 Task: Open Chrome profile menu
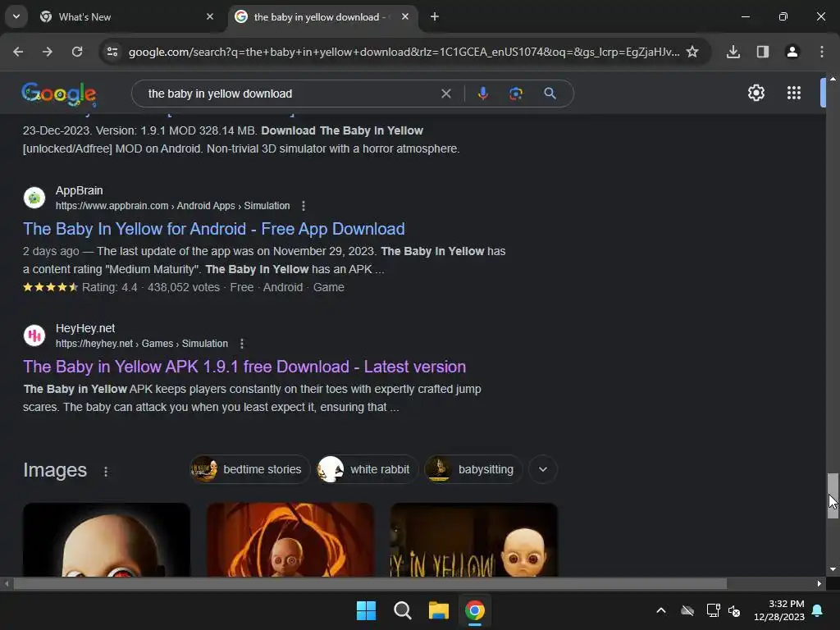pyautogui.click(x=792, y=52)
